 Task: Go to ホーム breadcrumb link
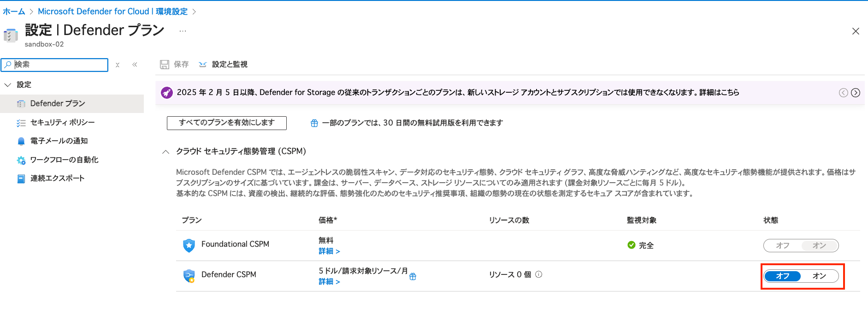14,12
